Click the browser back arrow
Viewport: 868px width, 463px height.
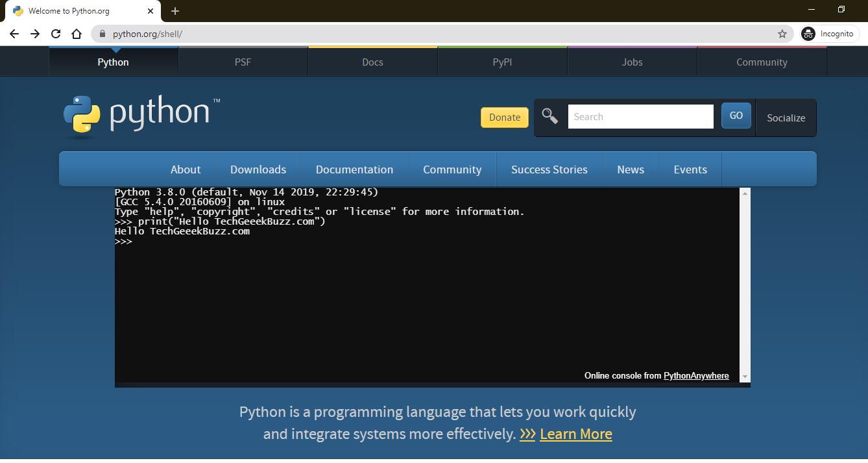[x=14, y=33]
